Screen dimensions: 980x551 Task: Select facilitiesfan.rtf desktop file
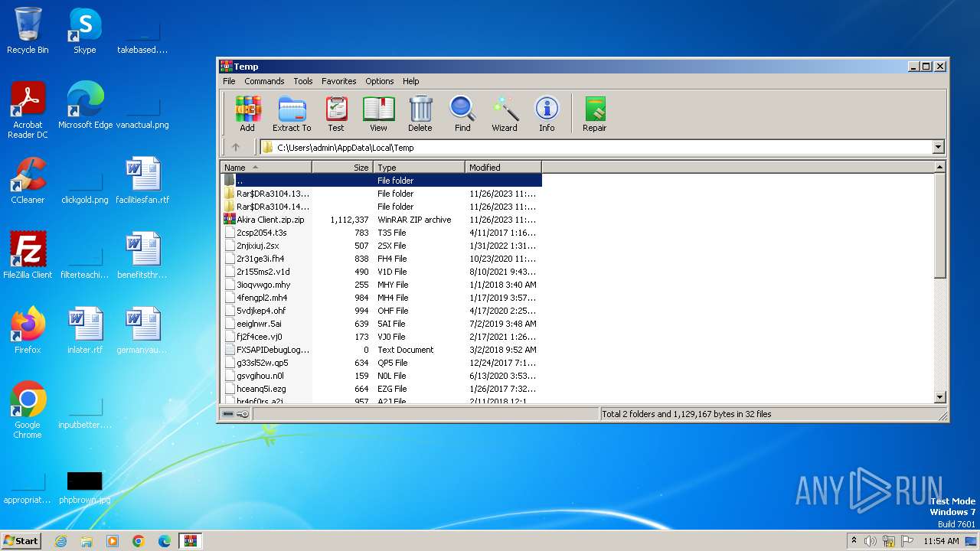point(142,181)
